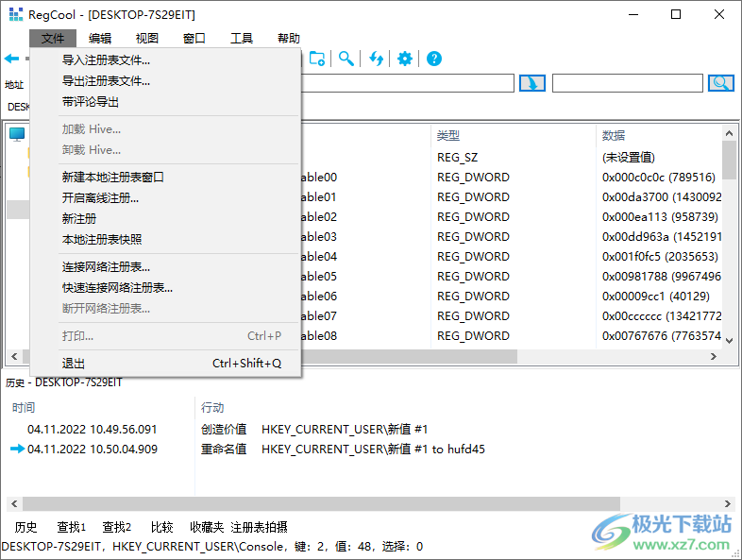
Task: Click the blue help question icon
Action: click(434, 59)
